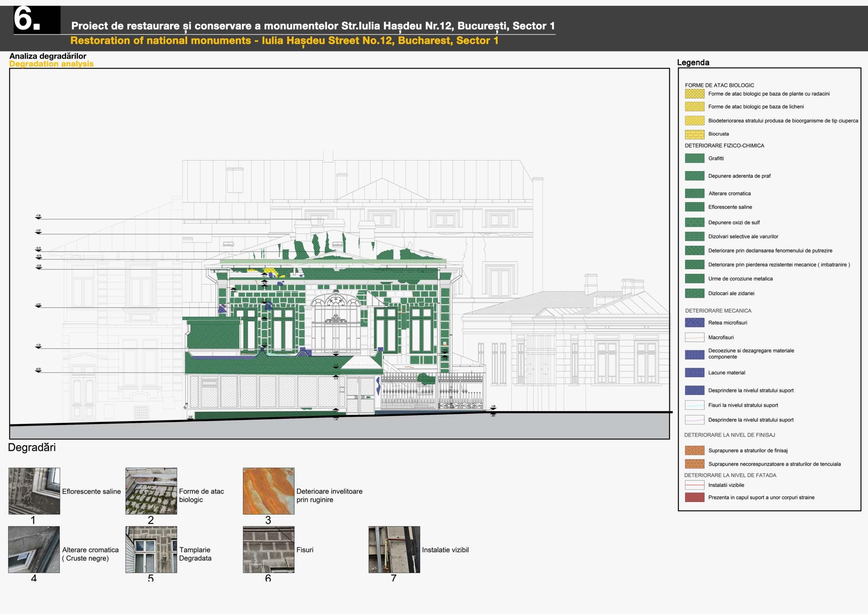868x614 pixels.
Task: Click the Suprapunere a straturilor de finisaj swatch
Action: (x=694, y=450)
